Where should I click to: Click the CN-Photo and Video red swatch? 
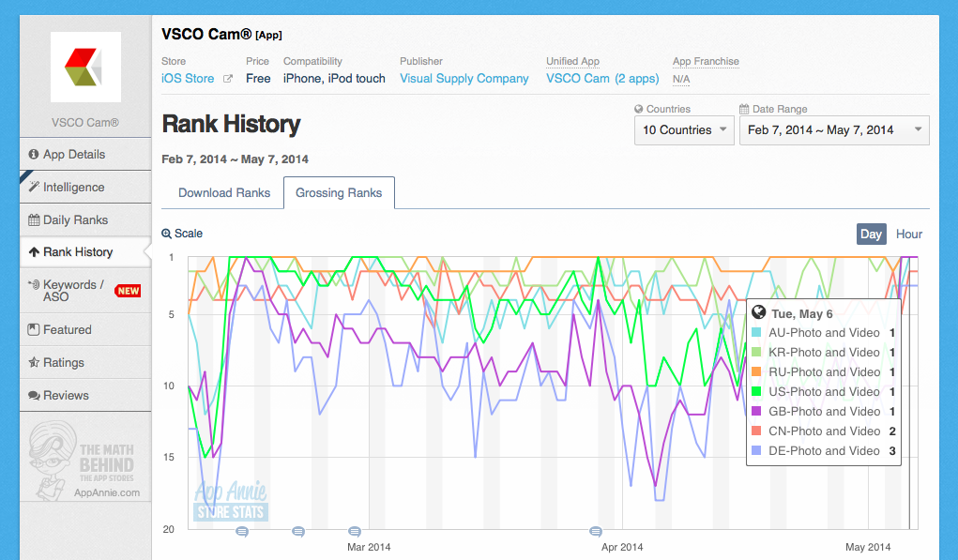[756, 431]
